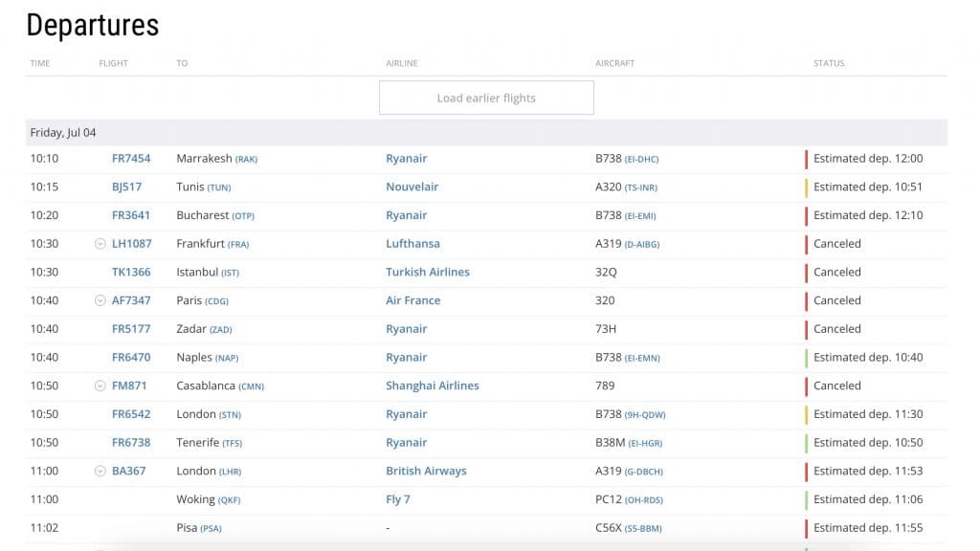Click the Bucharest (OTP) destination
This screenshot has height=551, width=980.
pyautogui.click(x=215, y=215)
